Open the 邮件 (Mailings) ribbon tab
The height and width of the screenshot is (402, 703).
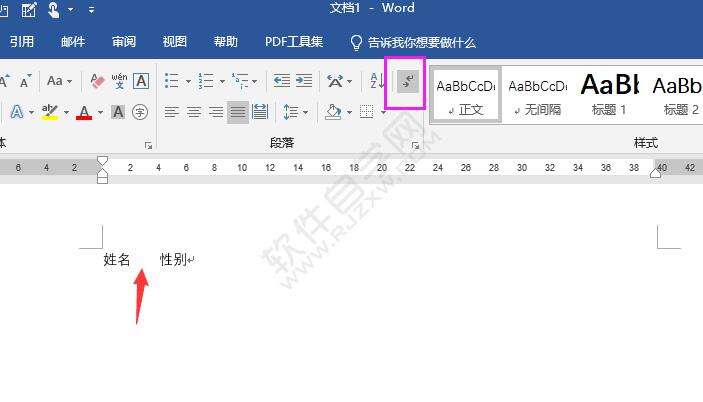point(73,42)
